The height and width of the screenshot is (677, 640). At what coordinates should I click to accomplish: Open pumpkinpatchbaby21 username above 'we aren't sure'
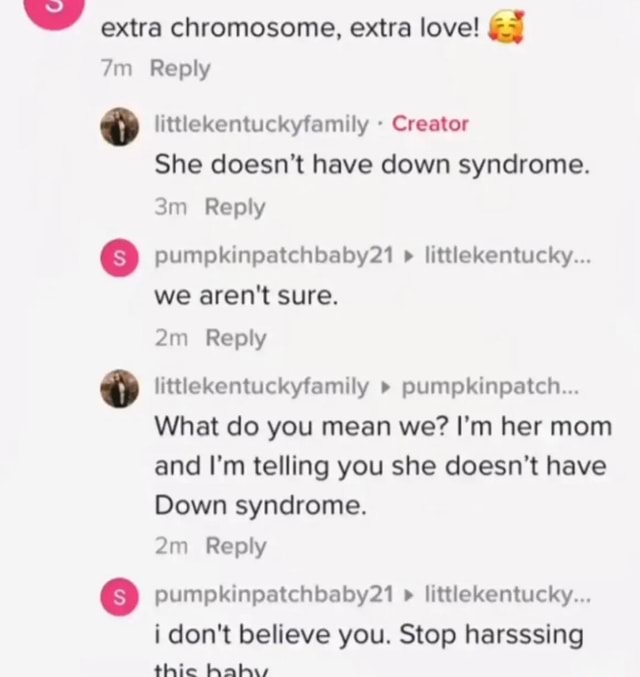click(274, 255)
